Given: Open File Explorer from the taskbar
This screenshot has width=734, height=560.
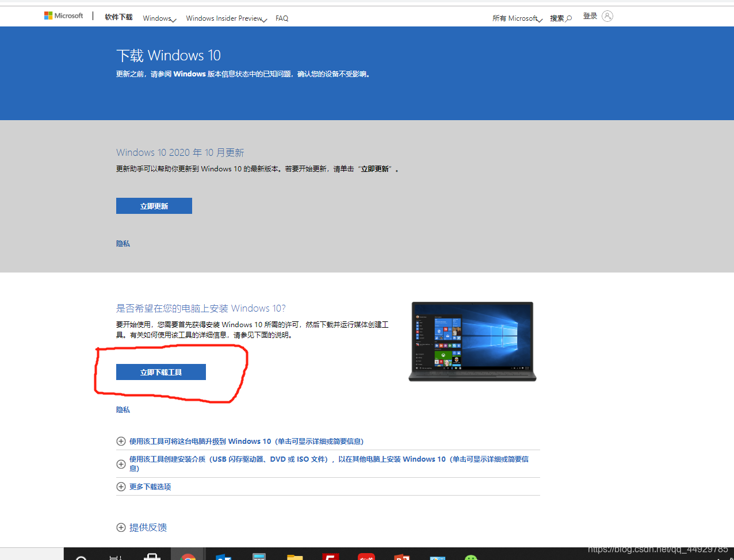Looking at the screenshot, I should coord(295,557).
